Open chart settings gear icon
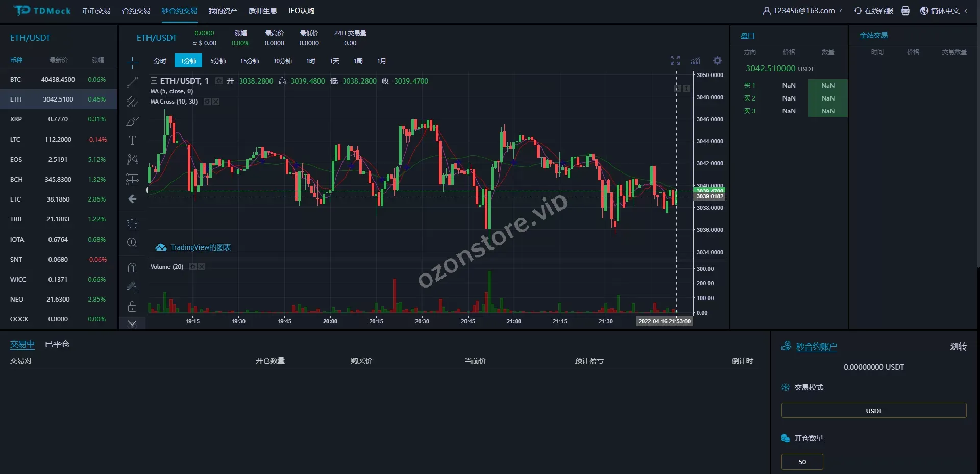Viewport: 980px width, 474px height. [717, 61]
